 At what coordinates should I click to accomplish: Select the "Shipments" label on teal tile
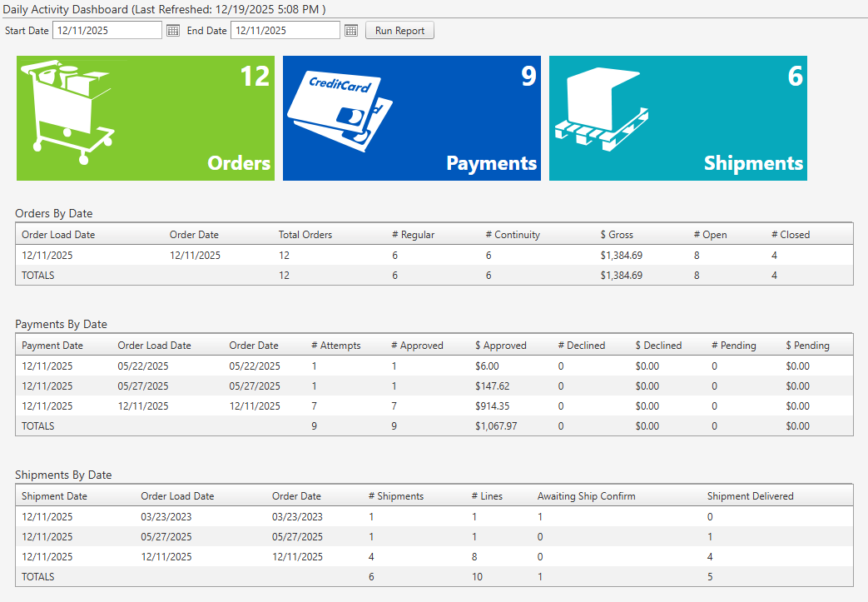[x=753, y=163]
